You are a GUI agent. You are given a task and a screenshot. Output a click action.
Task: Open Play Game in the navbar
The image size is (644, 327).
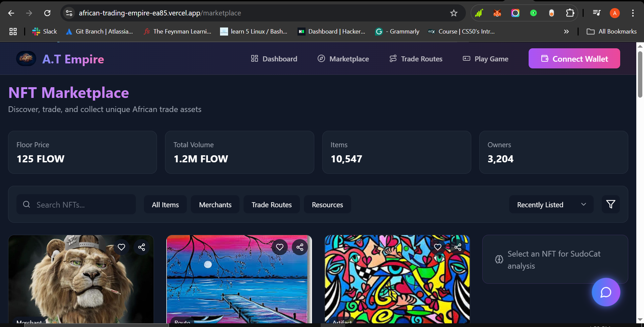(x=485, y=59)
